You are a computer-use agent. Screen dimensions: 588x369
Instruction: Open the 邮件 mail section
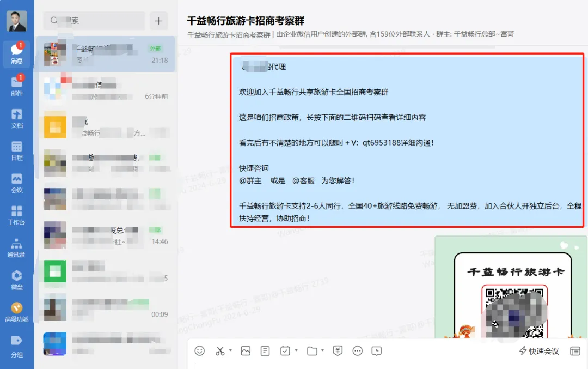coord(16,86)
